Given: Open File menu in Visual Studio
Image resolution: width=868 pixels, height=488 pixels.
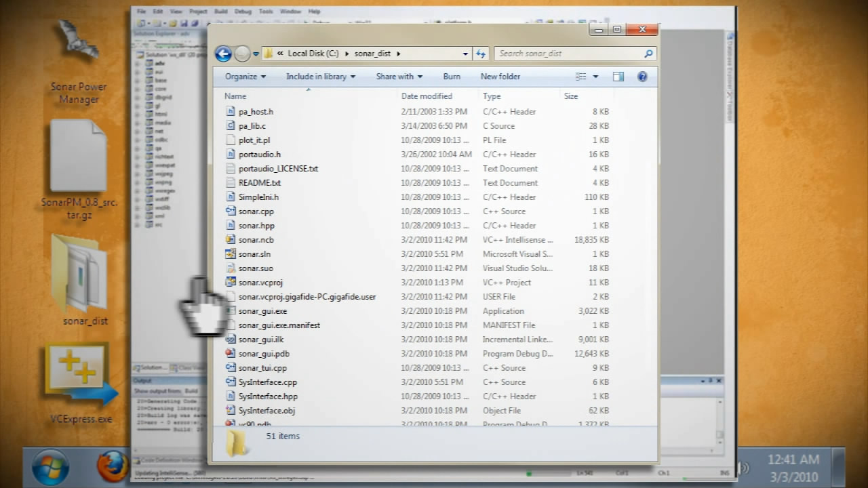Looking at the screenshot, I should coord(141,12).
